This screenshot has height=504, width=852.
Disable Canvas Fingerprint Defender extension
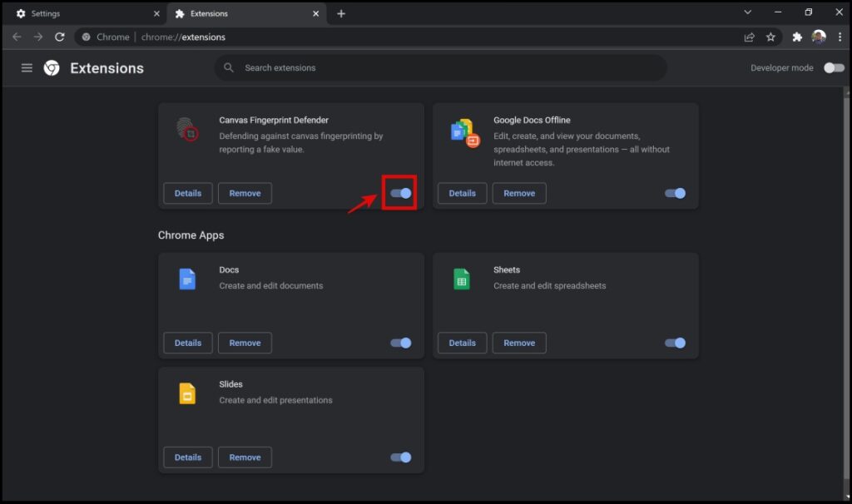point(401,193)
